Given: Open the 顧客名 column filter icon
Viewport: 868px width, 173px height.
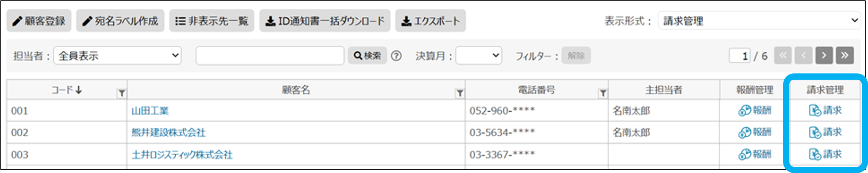Looking at the screenshot, I should tap(460, 93).
